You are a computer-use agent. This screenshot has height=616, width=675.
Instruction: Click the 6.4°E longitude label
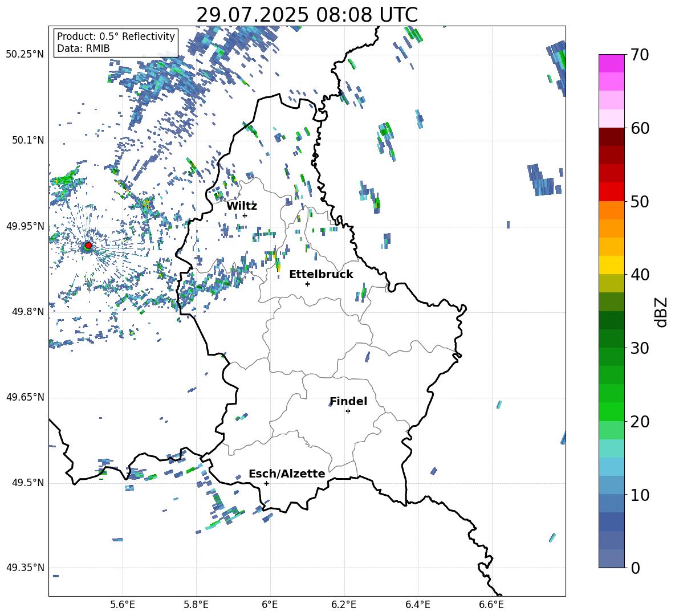pyautogui.click(x=418, y=605)
